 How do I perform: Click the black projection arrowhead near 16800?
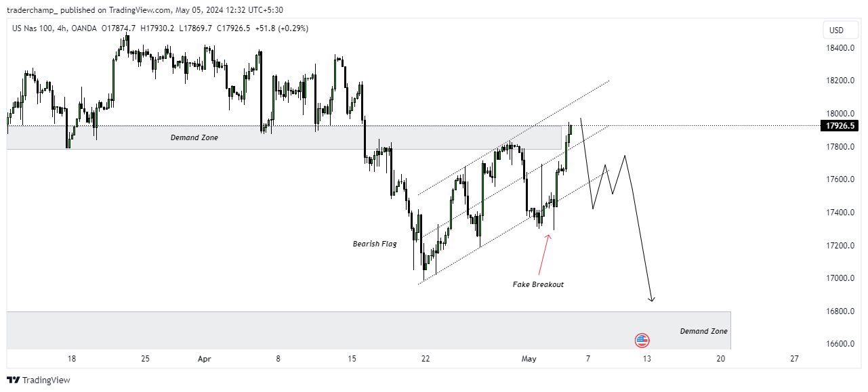pyautogui.click(x=652, y=298)
